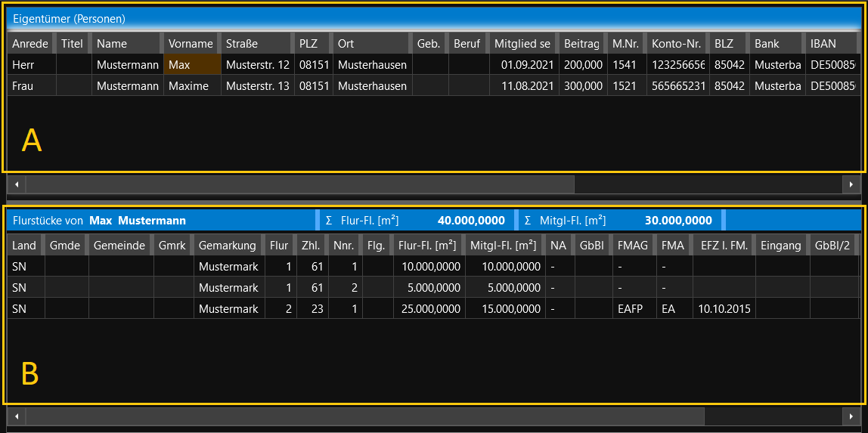Image resolution: width=868 pixels, height=433 pixels.
Task: Click the sigma symbol beside Flur-Fl. total
Action: 328,221
